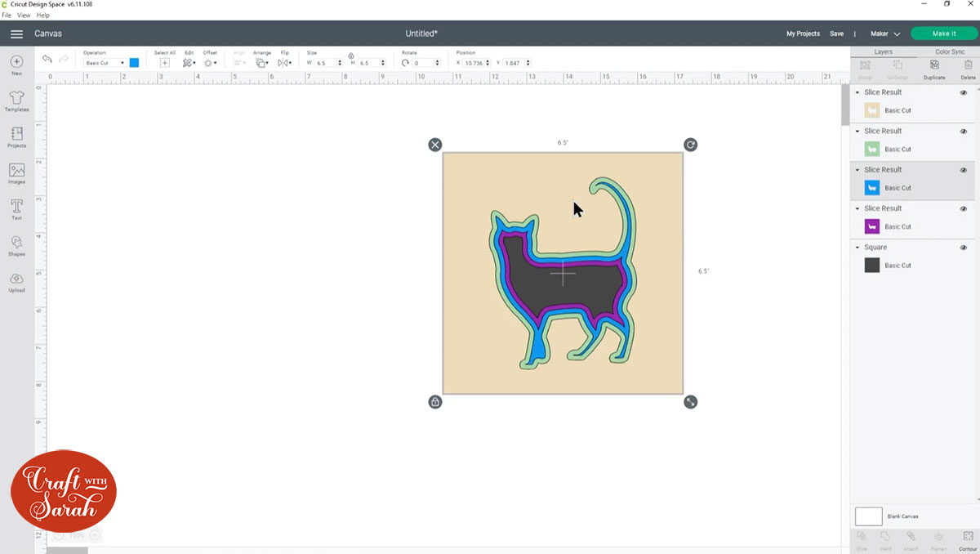
Task: Delete the selected layer
Action: pos(968,69)
